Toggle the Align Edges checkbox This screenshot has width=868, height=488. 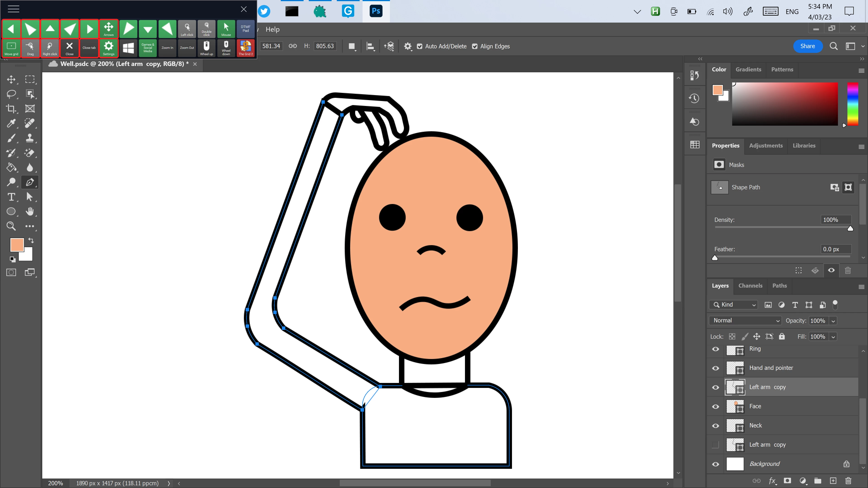pos(475,47)
